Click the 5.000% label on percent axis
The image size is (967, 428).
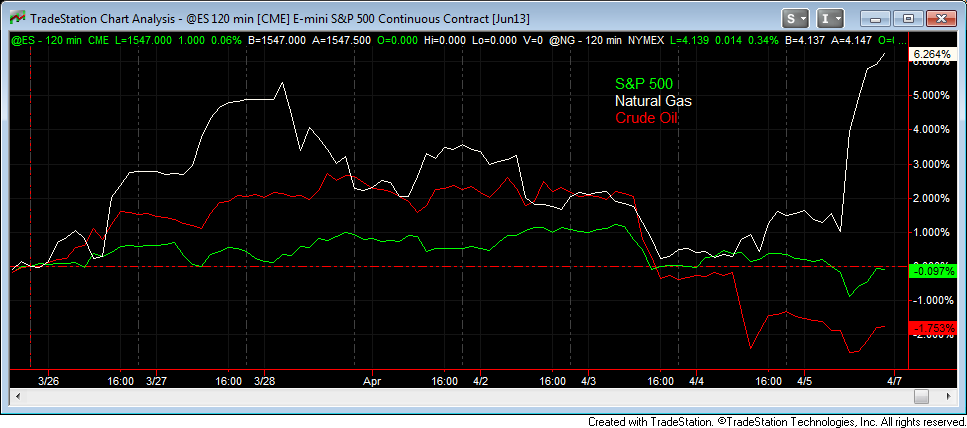930,95
